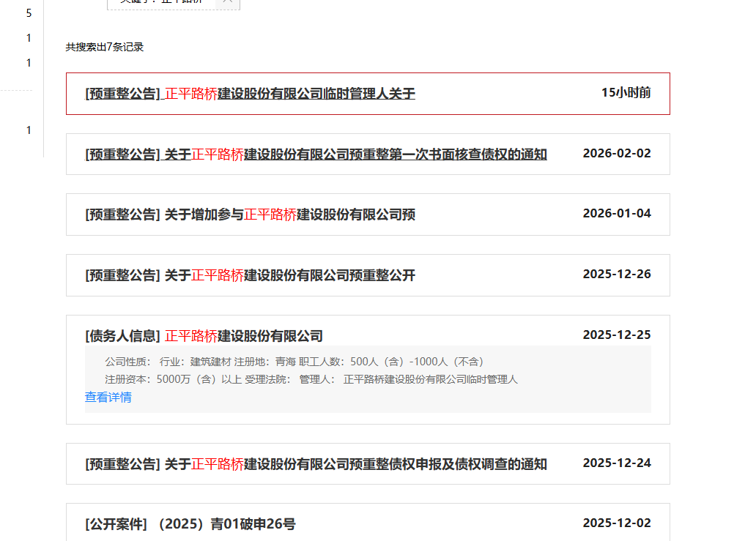This screenshot has height=541, width=756.
Task: Click the date 2025-12-02
Action: point(617,523)
